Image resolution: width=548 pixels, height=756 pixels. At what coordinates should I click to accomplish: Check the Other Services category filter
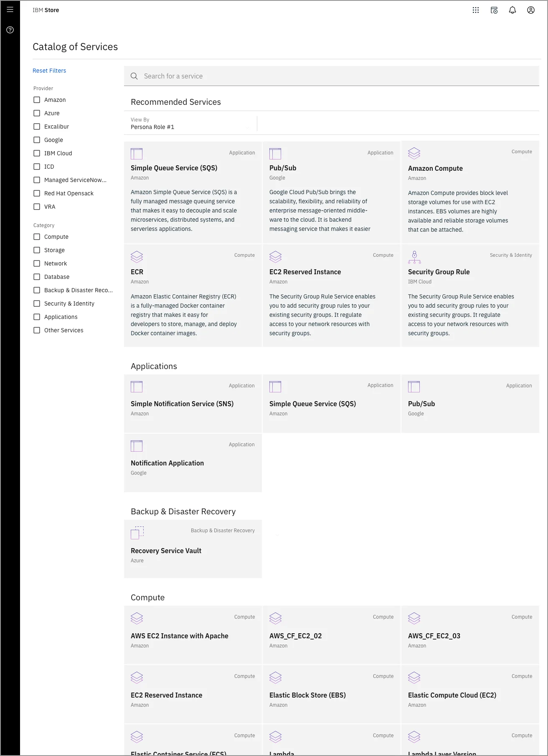(37, 330)
